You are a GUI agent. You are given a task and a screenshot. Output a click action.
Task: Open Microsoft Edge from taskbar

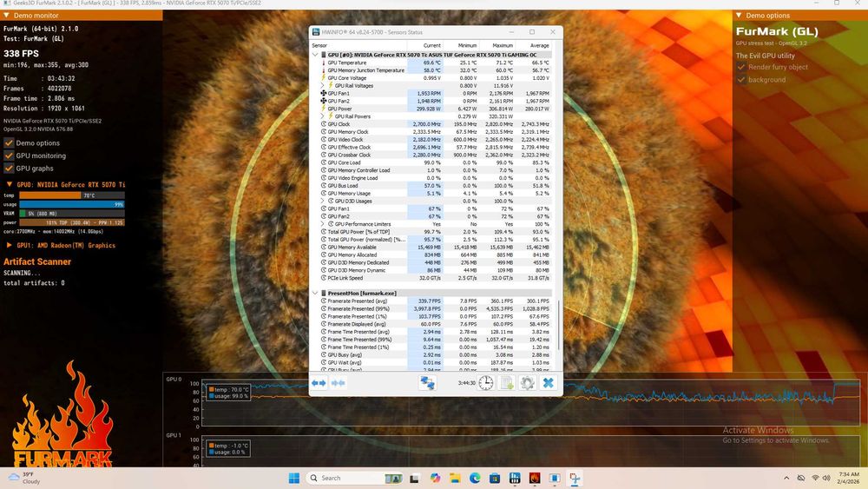(475, 478)
